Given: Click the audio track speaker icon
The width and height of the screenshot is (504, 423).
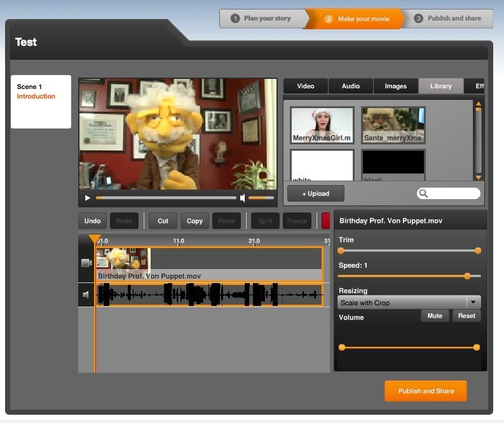Looking at the screenshot, I should coord(86,295).
